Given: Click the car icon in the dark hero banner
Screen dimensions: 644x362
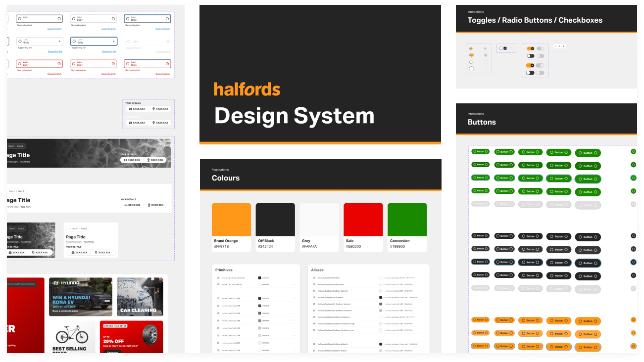Looking at the screenshot, I should [x=125, y=160].
